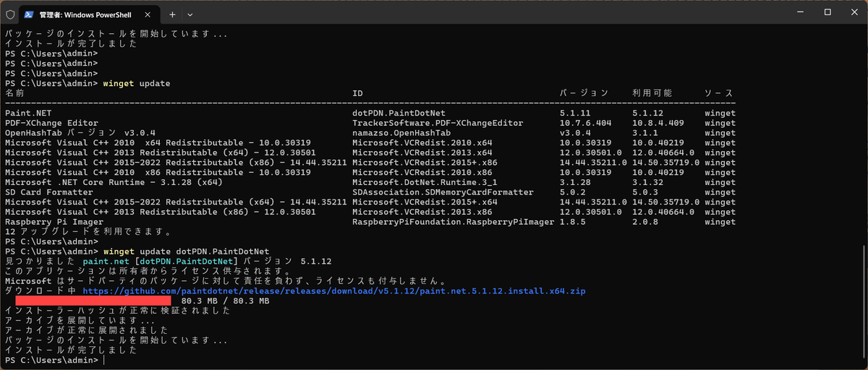This screenshot has height=370, width=868.
Task: Click 'アーカイブを展開しています...' line
Action: coord(80,320)
